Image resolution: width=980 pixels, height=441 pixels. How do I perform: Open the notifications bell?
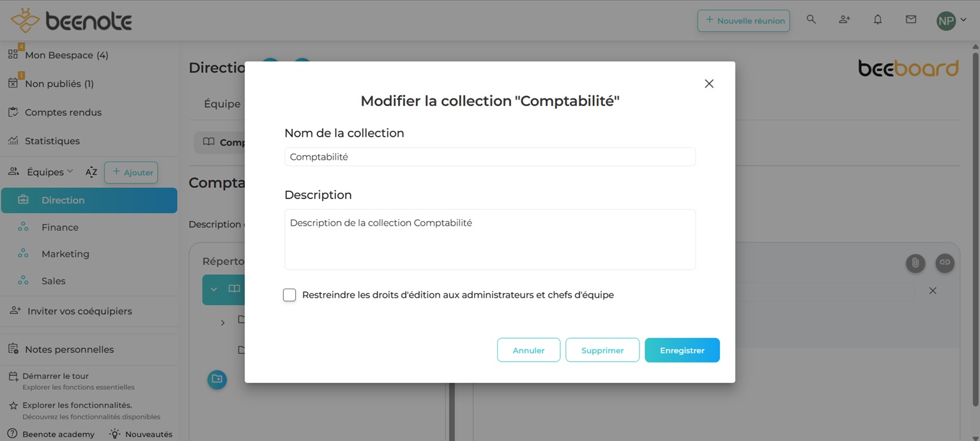[878, 20]
